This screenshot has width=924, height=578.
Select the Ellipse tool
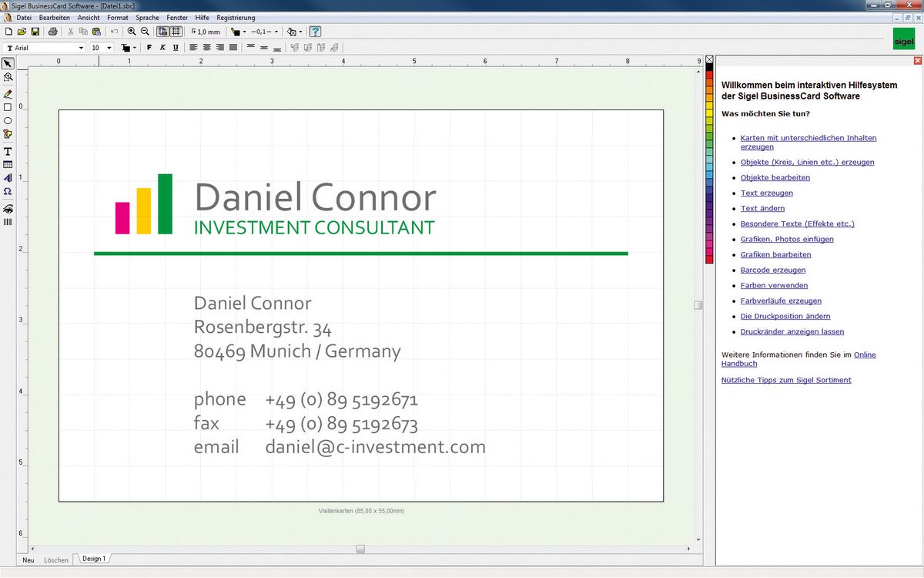click(8, 120)
